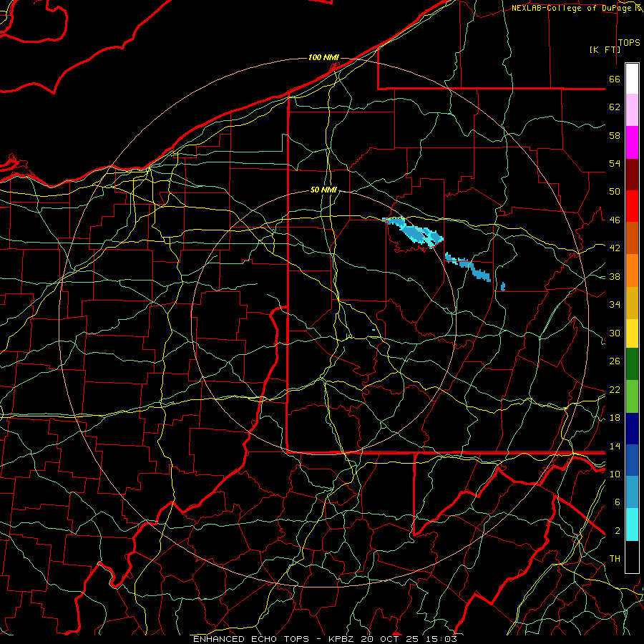Screen dimensions: 644x644
Task: Click the legend value 18
Action: 615,417
